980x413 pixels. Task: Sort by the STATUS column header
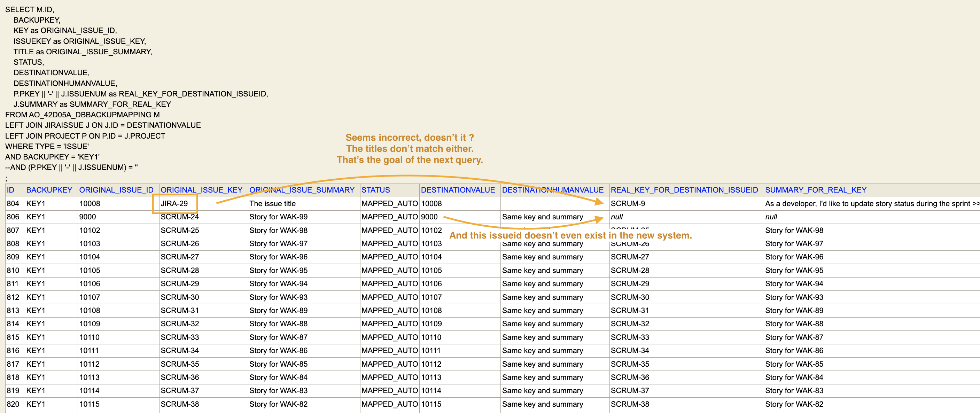click(375, 190)
